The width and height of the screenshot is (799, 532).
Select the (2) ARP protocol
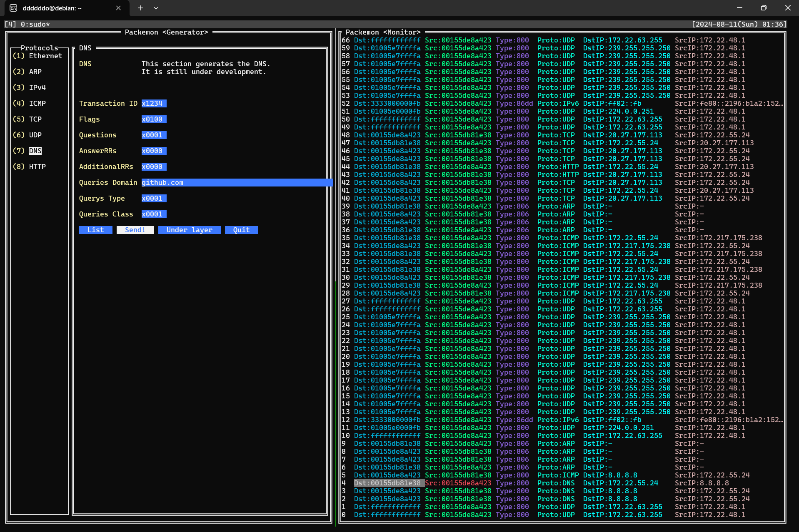point(27,72)
